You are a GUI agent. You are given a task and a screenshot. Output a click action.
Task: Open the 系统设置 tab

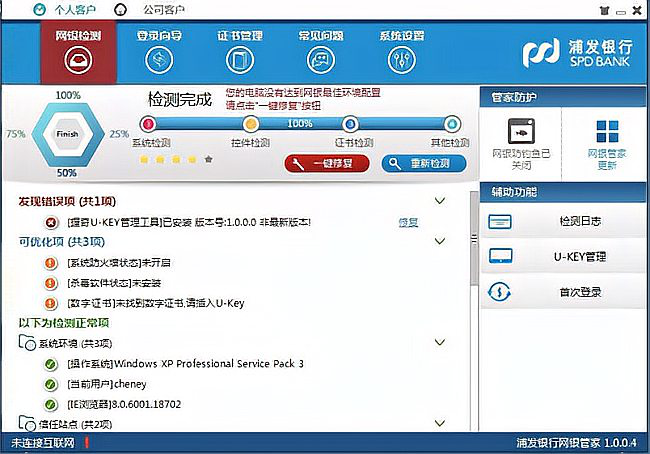[402, 52]
